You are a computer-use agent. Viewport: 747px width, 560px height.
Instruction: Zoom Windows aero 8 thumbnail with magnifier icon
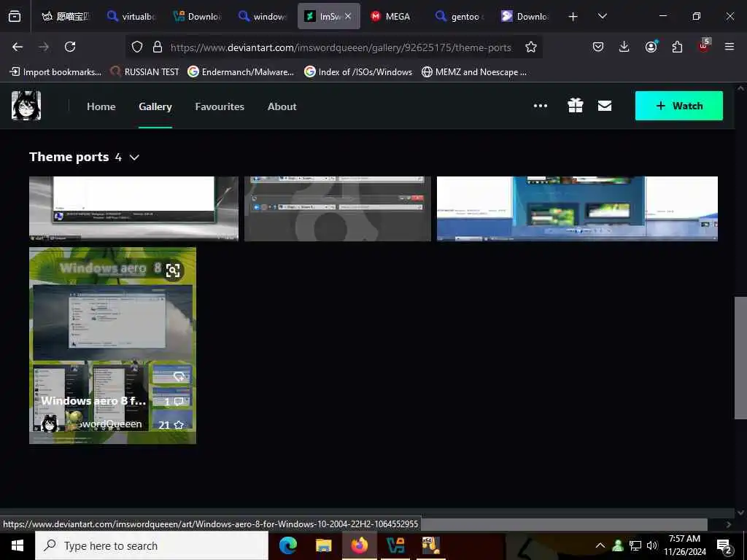173,271
